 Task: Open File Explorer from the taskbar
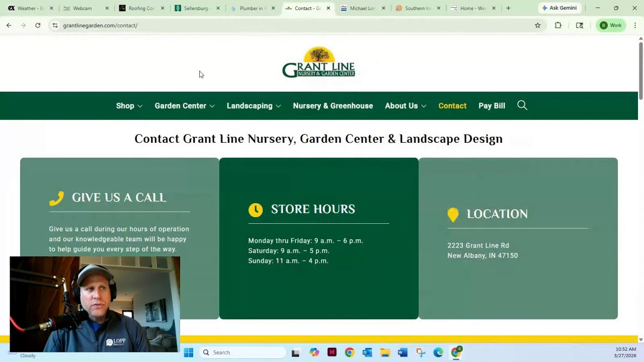coord(385,352)
